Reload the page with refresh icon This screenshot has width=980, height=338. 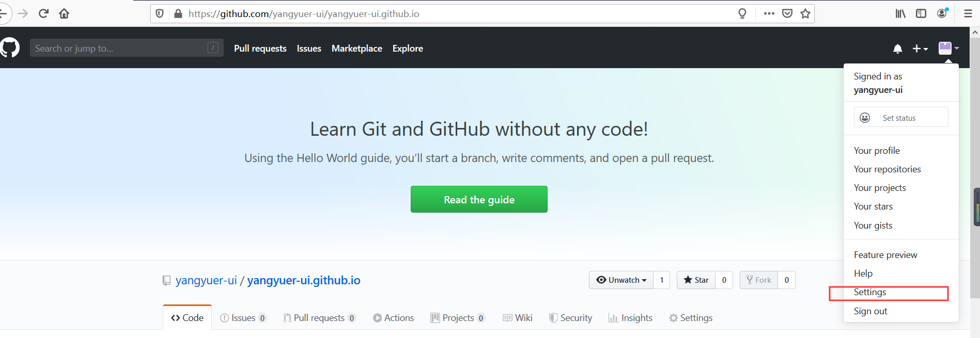tap(43, 13)
